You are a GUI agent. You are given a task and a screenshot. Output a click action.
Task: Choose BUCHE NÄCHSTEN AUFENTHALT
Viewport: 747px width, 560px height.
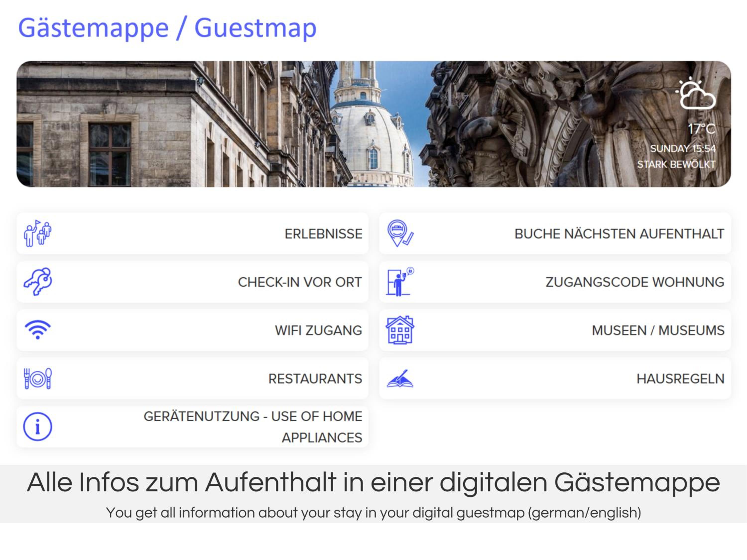click(x=555, y=233)
